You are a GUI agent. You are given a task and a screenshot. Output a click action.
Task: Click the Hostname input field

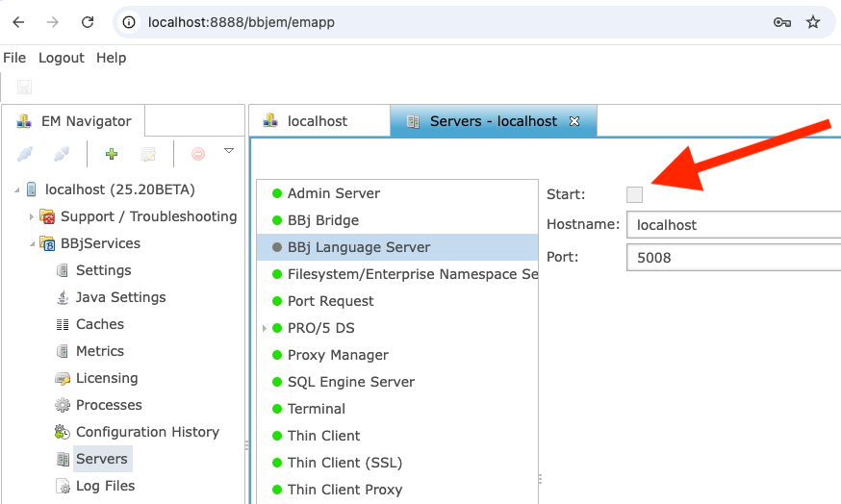tap(734, 225)
